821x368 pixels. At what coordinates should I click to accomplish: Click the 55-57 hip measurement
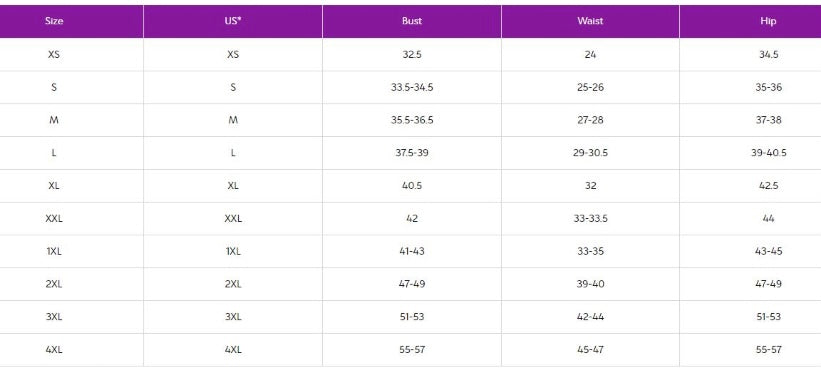pos(768,350)
